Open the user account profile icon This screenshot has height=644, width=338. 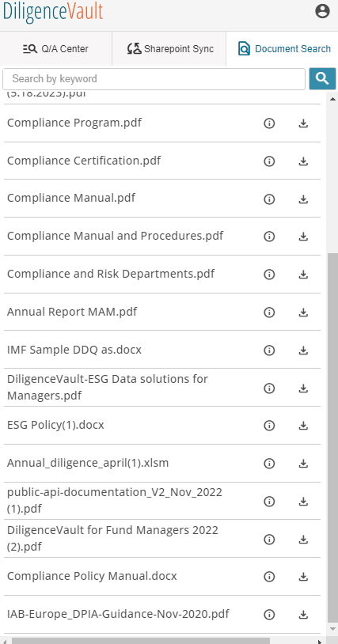tap(322, 11)
